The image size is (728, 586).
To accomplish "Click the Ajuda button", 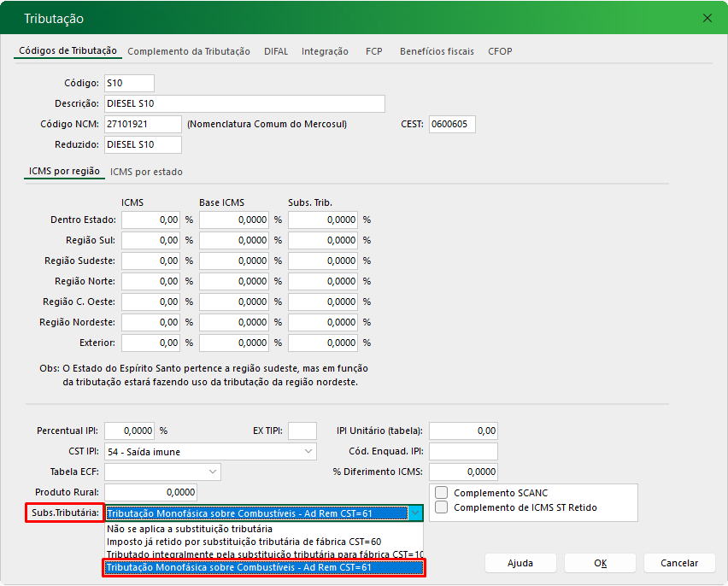I will click(x=520, y=563).
